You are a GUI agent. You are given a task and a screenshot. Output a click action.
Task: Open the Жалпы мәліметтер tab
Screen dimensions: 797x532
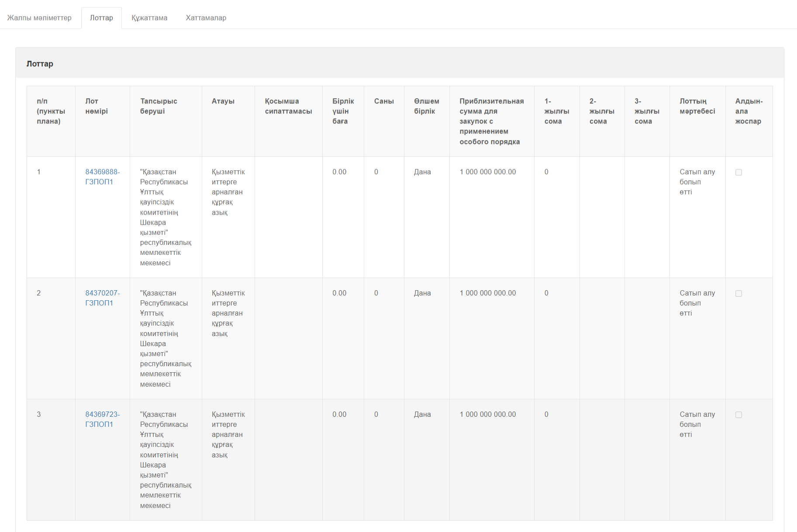39,18
